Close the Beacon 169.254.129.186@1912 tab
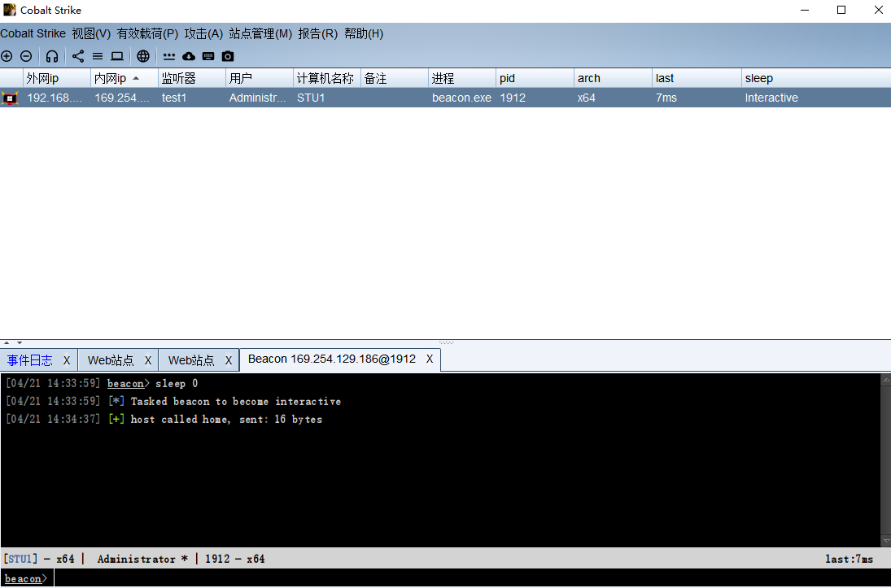Screen dimensions: 891x588 [430, 359]
